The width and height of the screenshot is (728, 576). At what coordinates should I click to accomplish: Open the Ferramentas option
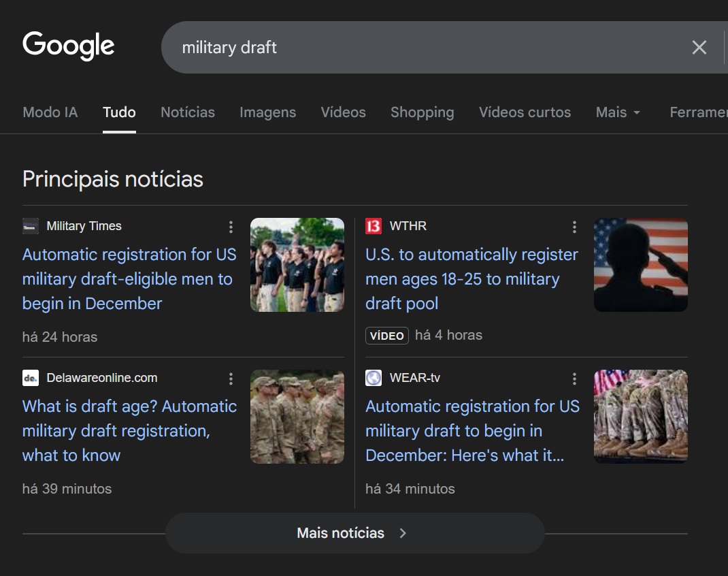699,112
